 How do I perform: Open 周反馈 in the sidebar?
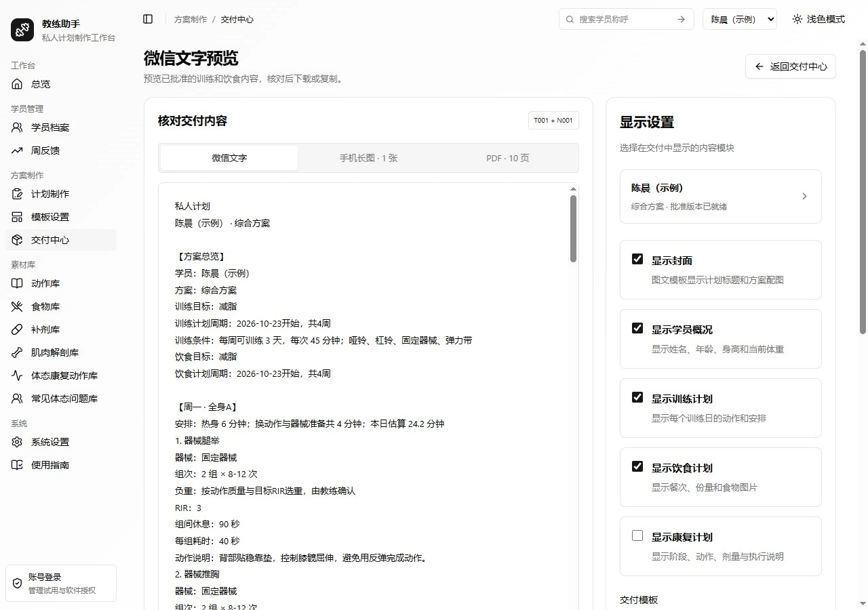(x=61, y=150)
